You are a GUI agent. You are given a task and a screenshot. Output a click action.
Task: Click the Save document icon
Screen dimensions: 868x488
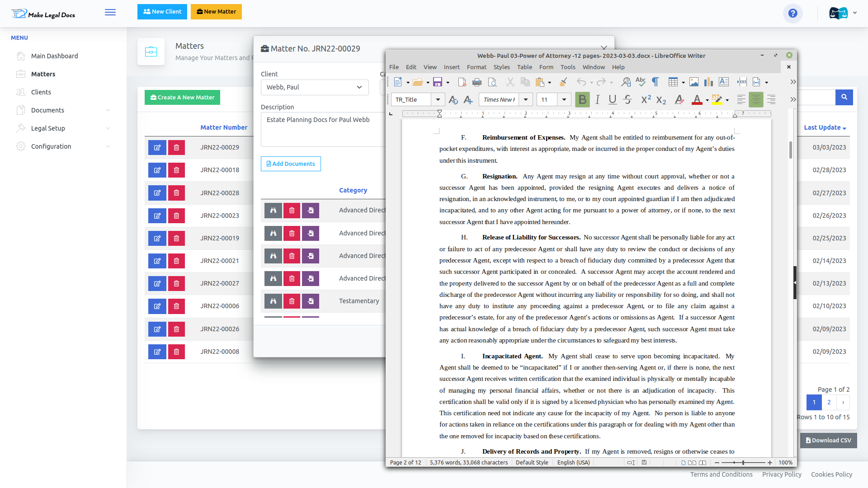click(x=437, y=82)
